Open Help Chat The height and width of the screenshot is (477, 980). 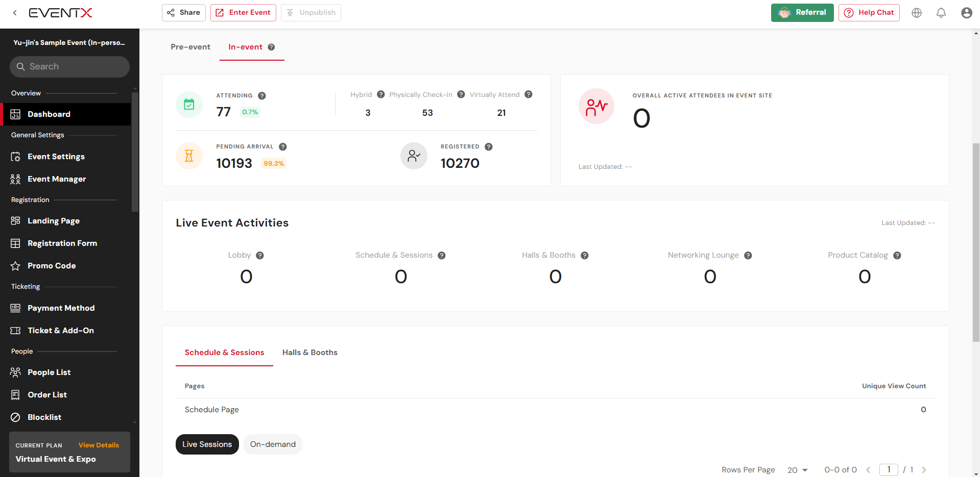(869, 13)
